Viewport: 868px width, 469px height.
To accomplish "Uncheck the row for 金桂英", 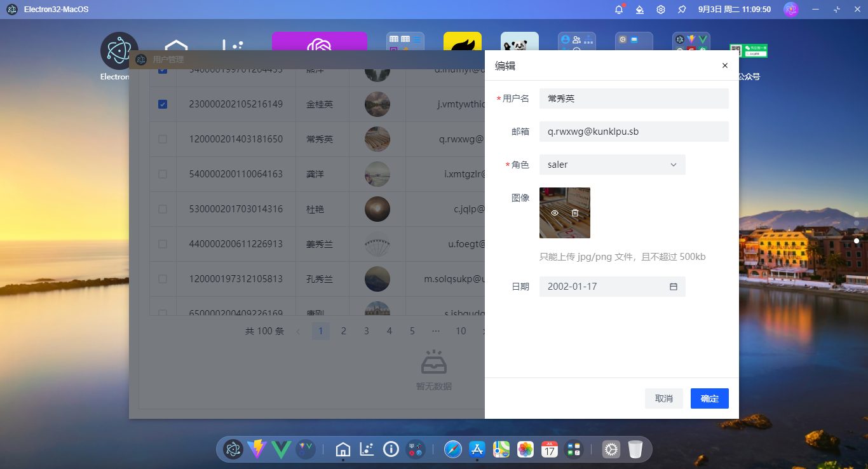I will click(x=163, y=104).
